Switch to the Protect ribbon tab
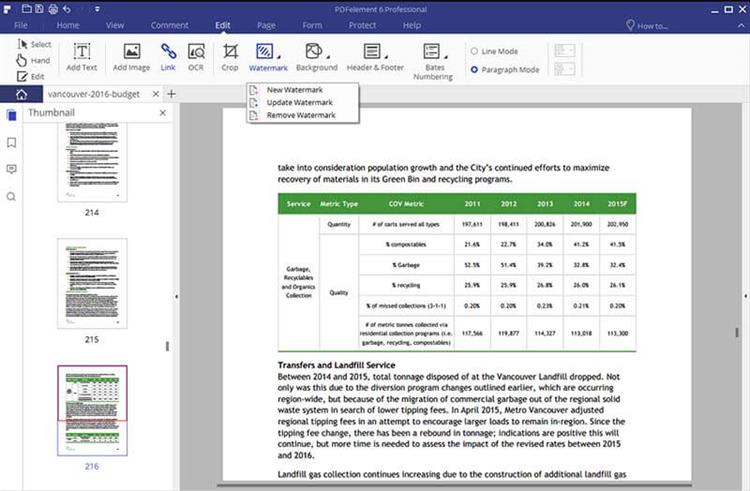The width and height of the screenshot is (750, 491). pos(362,24)
